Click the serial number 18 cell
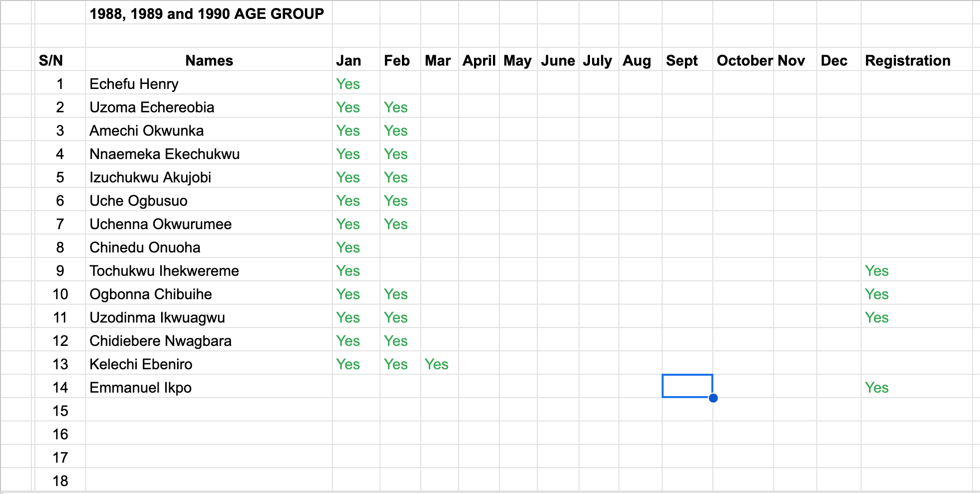The height and width of the screenshot is (494, 980). pos(60,481)
